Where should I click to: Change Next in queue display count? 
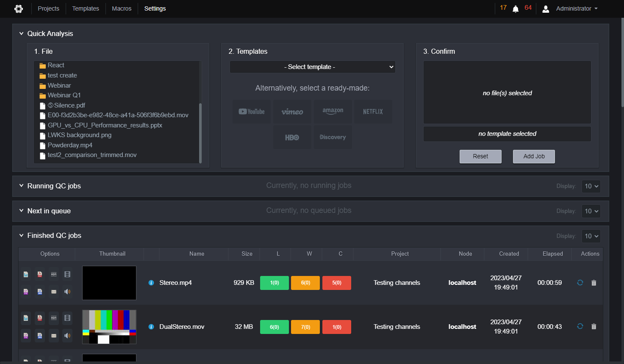[591, 211]
